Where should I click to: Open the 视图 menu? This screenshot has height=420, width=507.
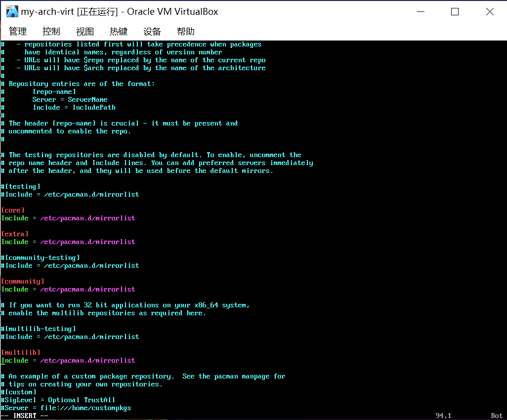(x=85, y=32)
